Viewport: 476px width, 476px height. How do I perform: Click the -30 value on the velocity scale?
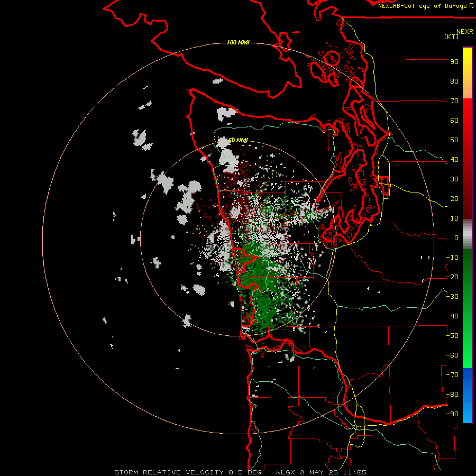click(452, 297)
